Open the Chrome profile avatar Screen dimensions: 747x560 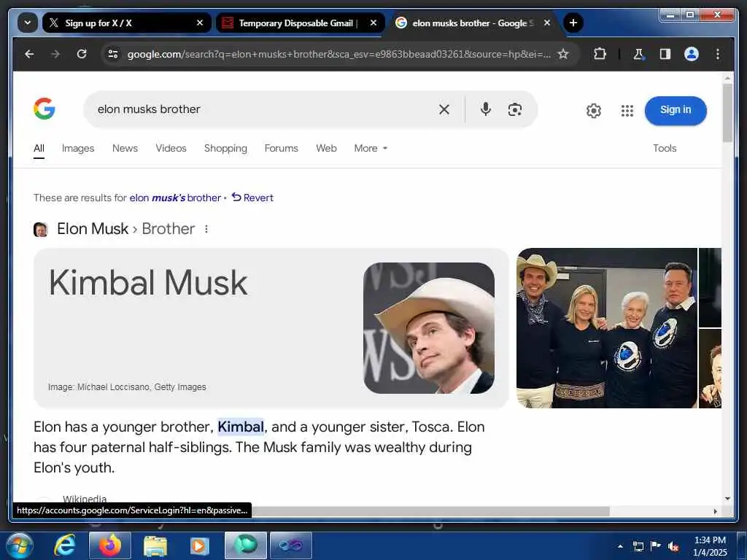click(692, 54)
